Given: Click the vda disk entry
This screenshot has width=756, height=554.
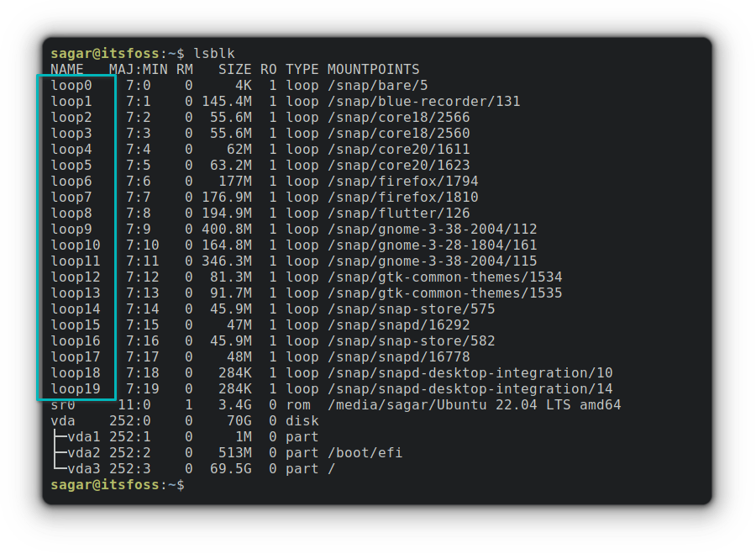Looking at the screenshot, I should [64, 420].
